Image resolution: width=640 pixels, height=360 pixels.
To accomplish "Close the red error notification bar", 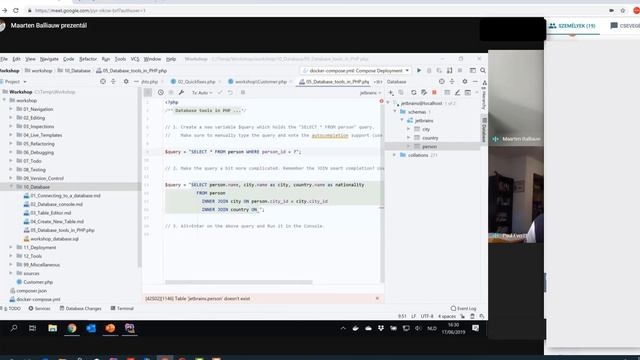I will [x=377, y=298].
